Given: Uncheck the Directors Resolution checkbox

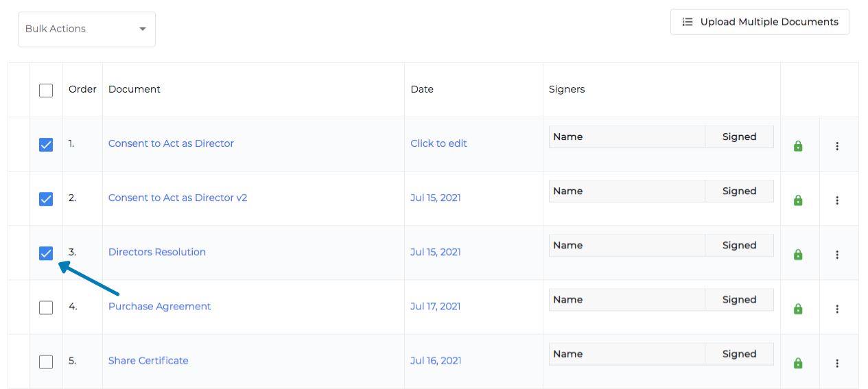Looking at the screenshot, I should point(46,253).
